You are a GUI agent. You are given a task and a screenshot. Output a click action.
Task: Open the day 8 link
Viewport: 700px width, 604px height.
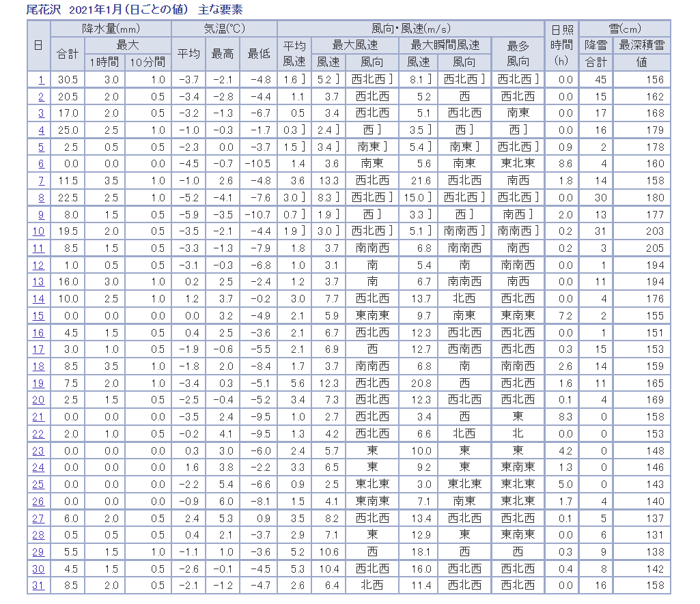41,198
